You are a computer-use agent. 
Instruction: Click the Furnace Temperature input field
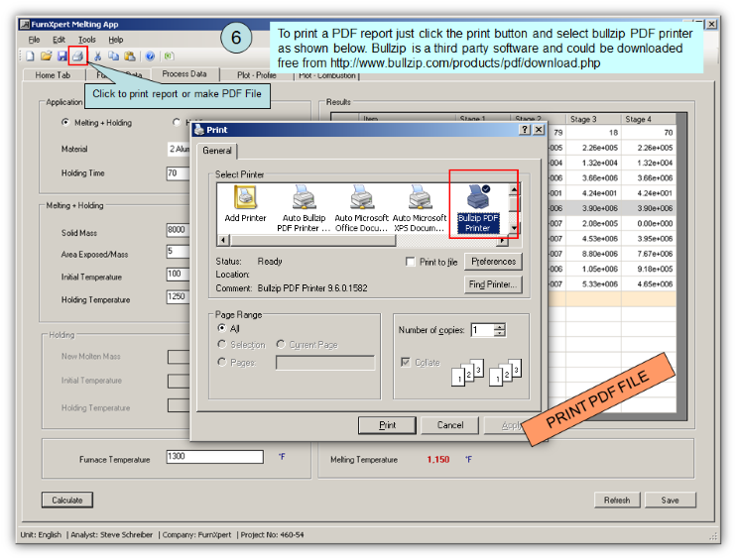click(215, 457)
